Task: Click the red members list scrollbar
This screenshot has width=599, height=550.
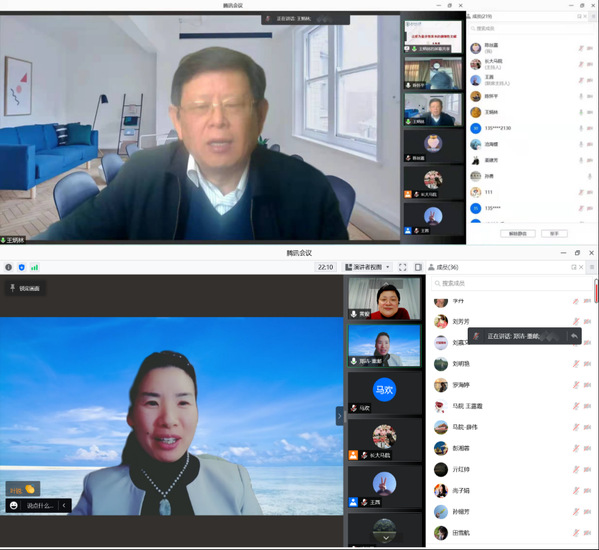Action: (x=596, y=290)
